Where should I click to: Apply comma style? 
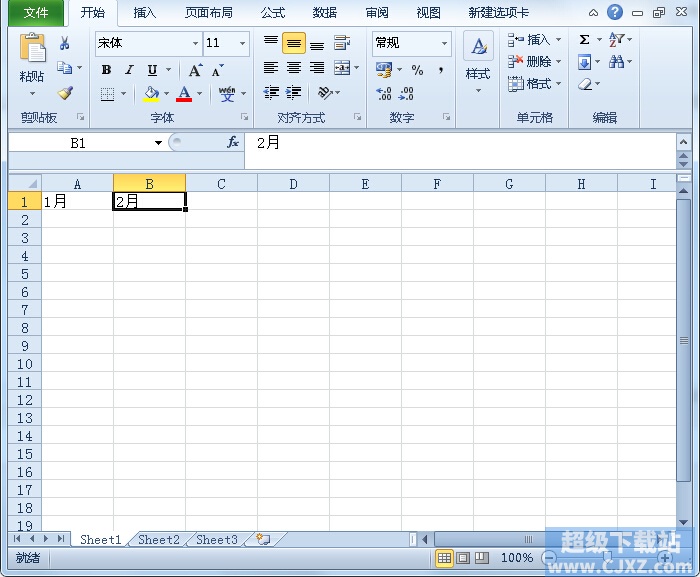(441, 70)
